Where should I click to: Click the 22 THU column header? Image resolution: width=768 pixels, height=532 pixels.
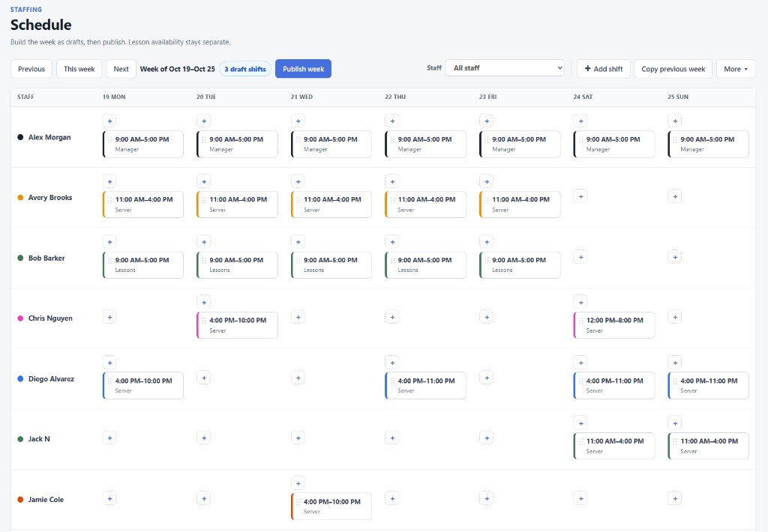(395, 97)
